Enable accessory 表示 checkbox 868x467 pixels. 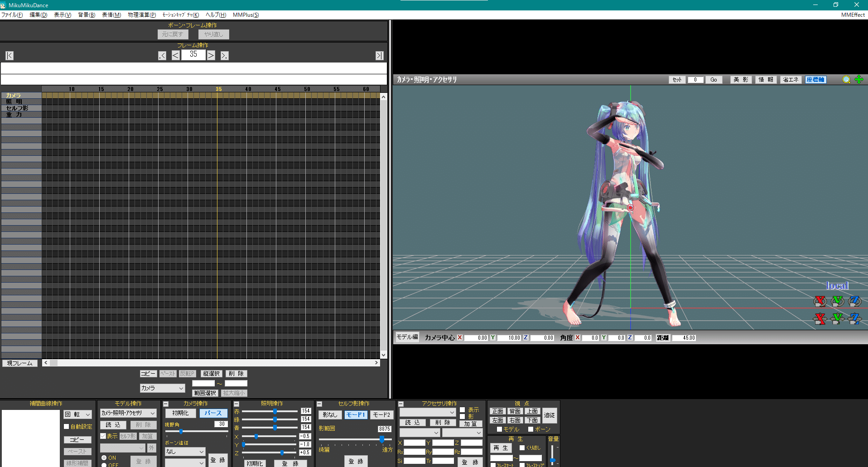(x=463, y=410)
